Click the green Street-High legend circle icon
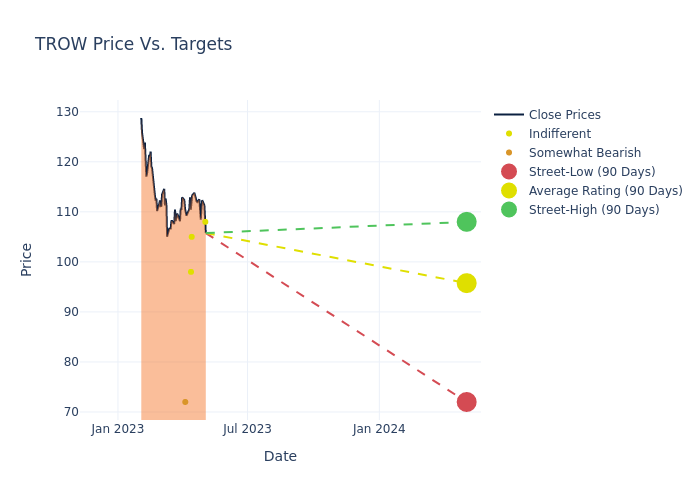 click(509, 210)
